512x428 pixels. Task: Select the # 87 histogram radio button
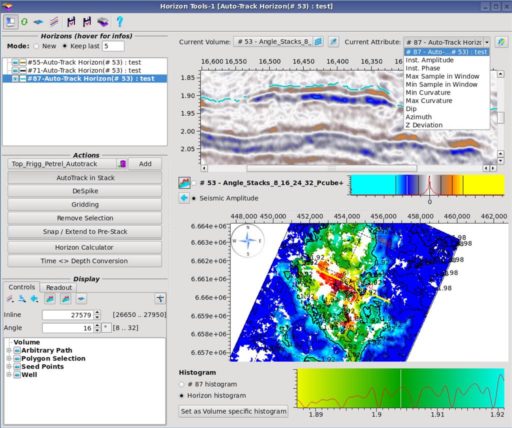click(x=182, y=384)
